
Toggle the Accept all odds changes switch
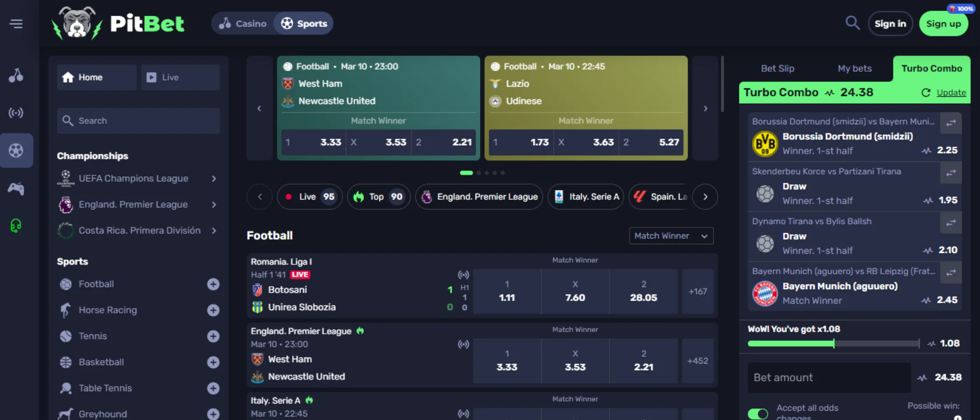[x=758, y=413]
